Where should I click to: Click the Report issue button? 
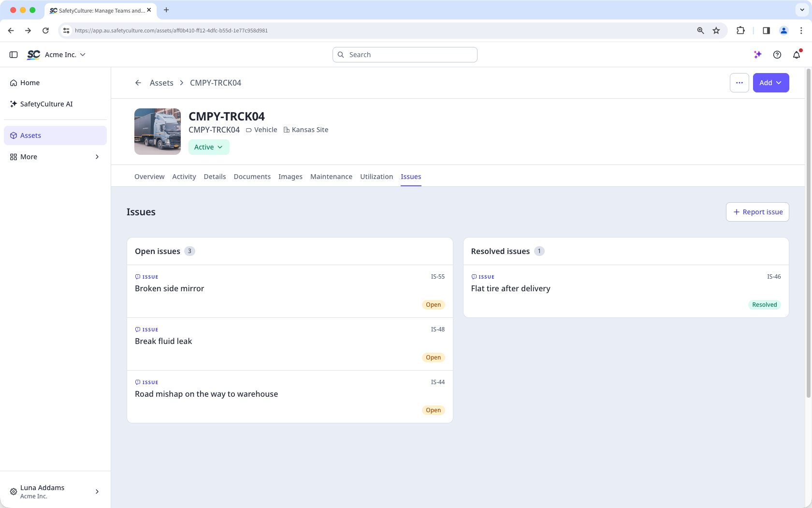coord(757,212)
